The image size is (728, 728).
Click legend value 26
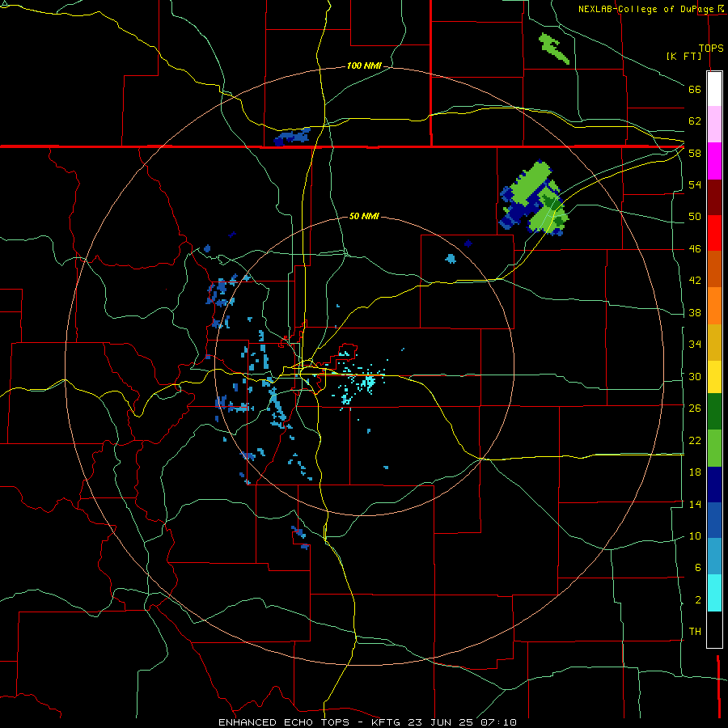(695, 408)
